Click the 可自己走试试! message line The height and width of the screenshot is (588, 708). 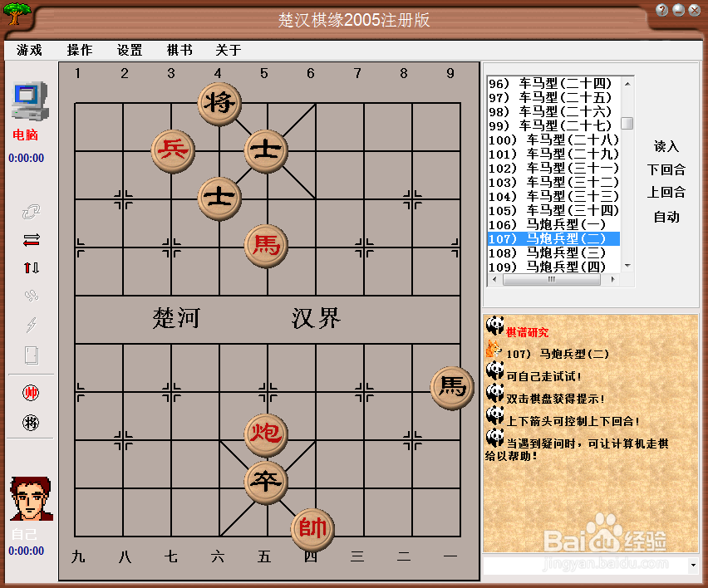tap(543, 376)
